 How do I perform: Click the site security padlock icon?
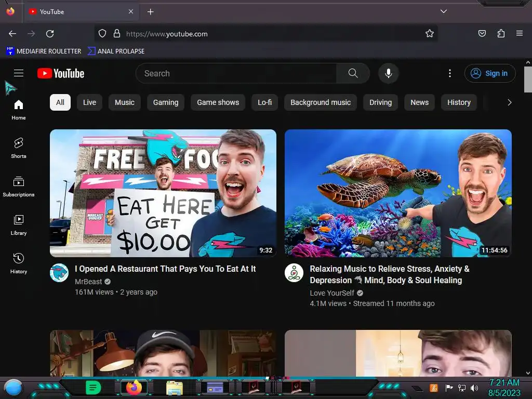[x=117, y=34]
